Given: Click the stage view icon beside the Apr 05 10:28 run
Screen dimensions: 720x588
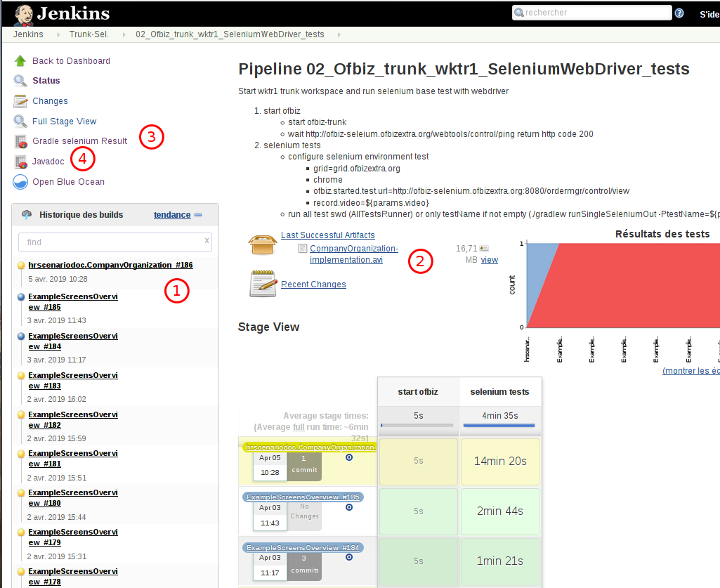Looking at the screenshot, I should click(349, 457).
